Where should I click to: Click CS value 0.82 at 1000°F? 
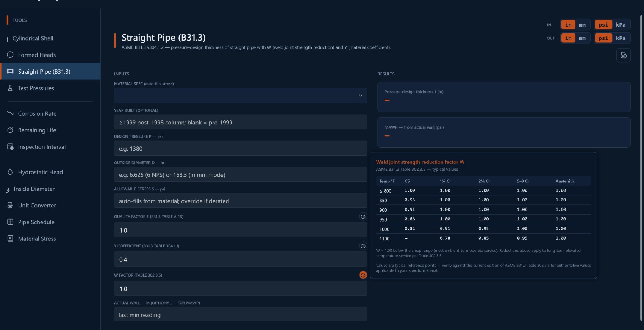(x=410, y=229)
